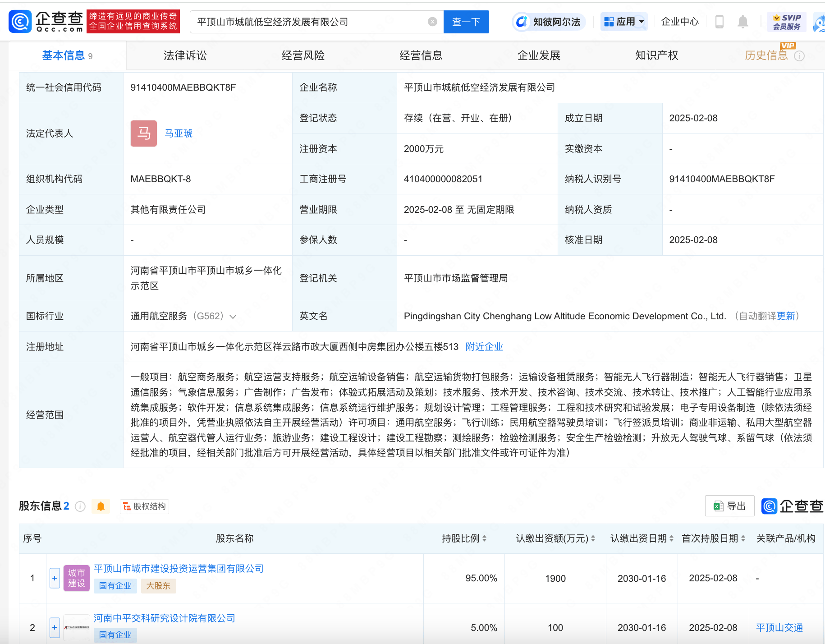
Task: Expand the 通用航空服务 (G562) industry chevron
Action: click(233, 317)
